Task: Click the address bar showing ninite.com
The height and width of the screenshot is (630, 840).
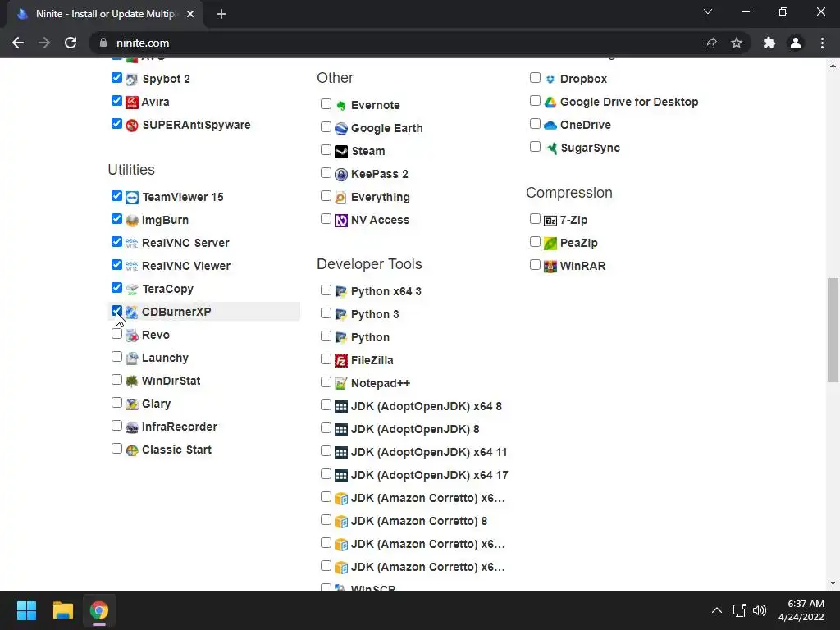Action: coord(419,43)
